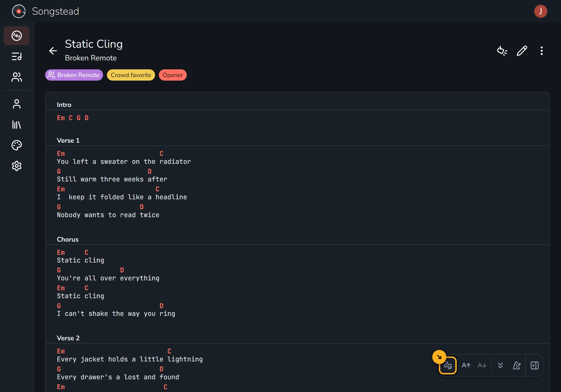Open the Setlists icon in sidebar
This screenshot has width=561, height=392.
click(17, 56)
